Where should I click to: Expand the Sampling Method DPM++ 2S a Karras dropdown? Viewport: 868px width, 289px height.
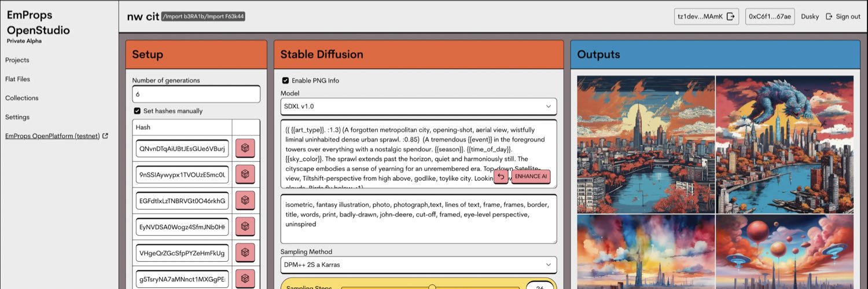pyautogui.click(x=418, y=265)
